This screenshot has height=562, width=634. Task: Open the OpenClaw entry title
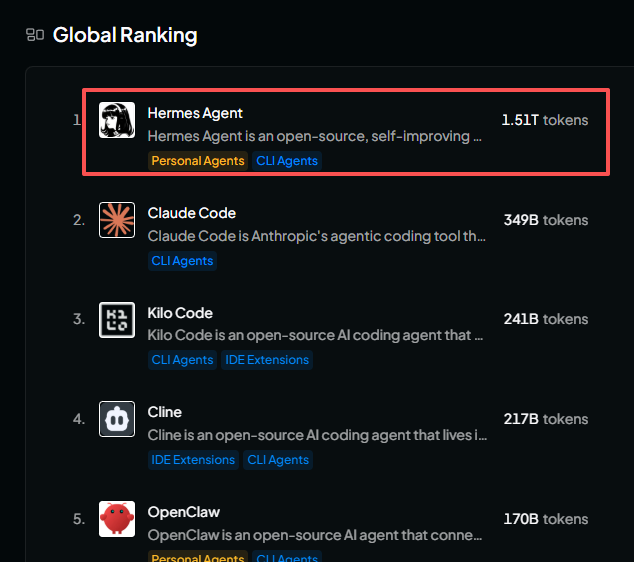tap(184, 512)
